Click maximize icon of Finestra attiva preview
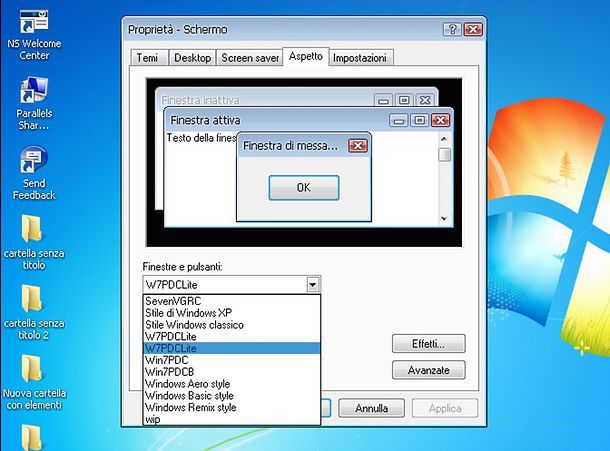The height and width of the screenshot is (451, 610). [419, 120]
